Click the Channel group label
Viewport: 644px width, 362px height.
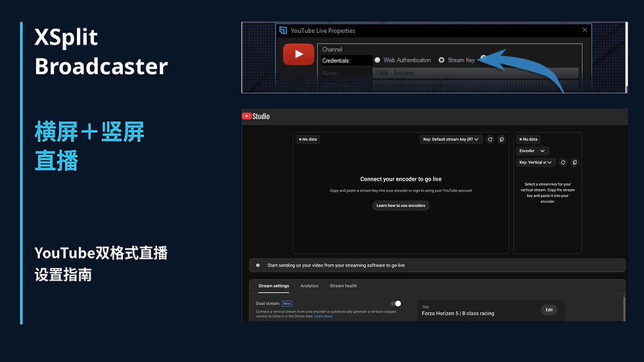tap(332, 49)
